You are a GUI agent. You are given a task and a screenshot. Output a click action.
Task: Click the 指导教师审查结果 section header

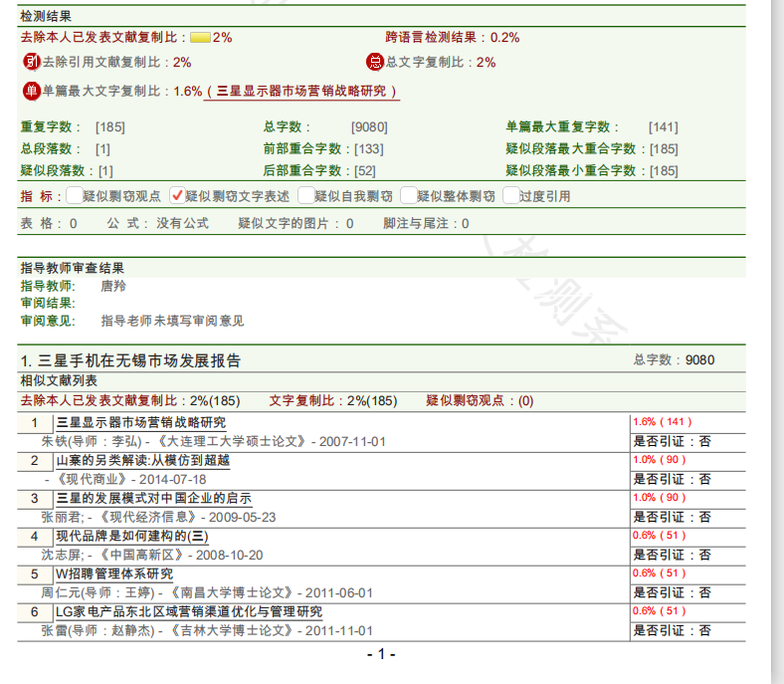click(73, 268)
